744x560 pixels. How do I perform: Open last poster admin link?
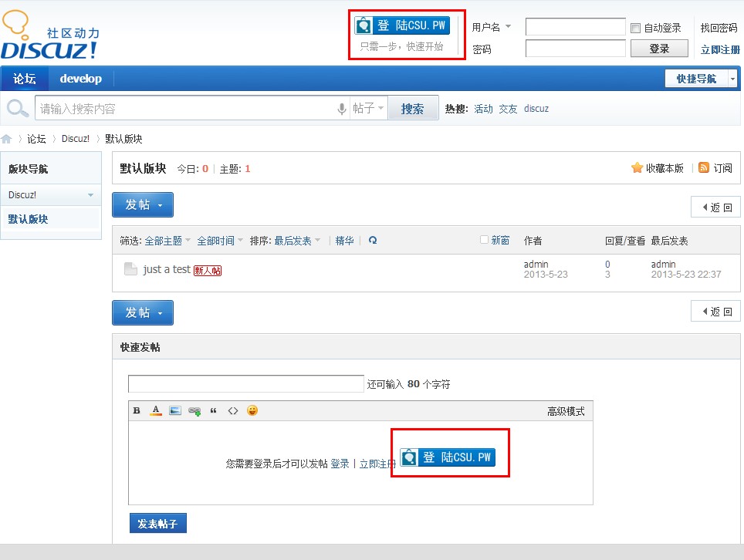[x=663, y=264]
